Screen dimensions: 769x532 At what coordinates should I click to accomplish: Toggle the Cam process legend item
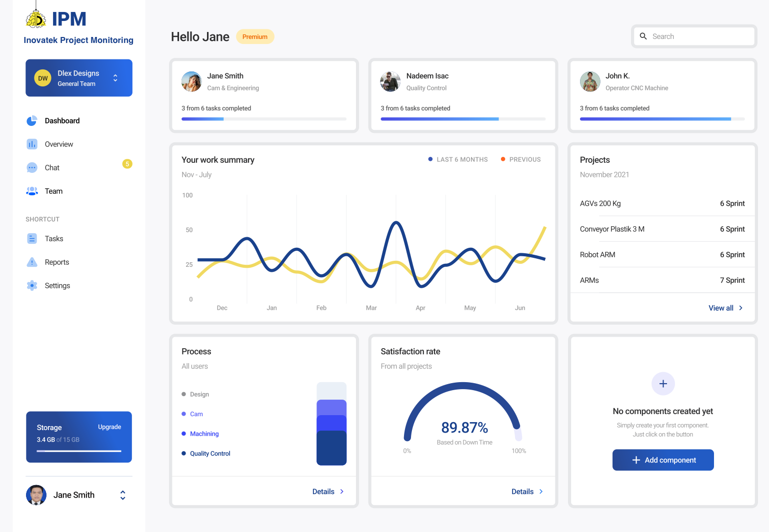[x=192, y=414]
